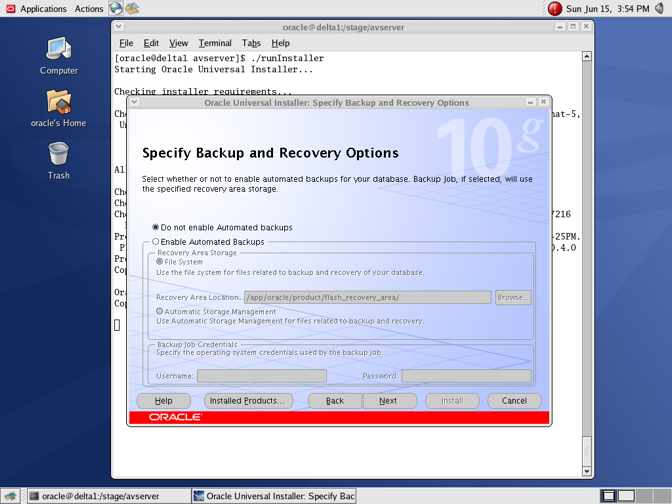Click the Browse button
The height and width of the screenshot is (504, 672).
(513, 297)
